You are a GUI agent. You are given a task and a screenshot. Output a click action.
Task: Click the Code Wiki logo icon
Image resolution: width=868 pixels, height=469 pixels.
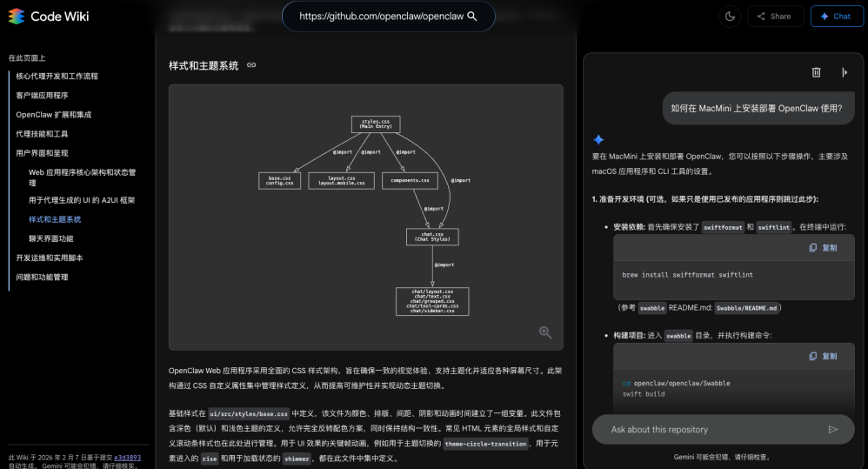(16, 16)
